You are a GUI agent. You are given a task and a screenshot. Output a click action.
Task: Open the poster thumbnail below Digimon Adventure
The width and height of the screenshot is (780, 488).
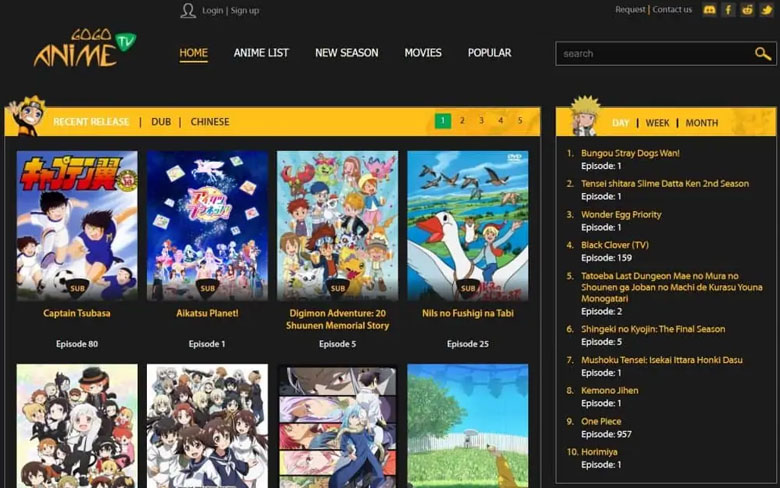(x=338, y=426)
